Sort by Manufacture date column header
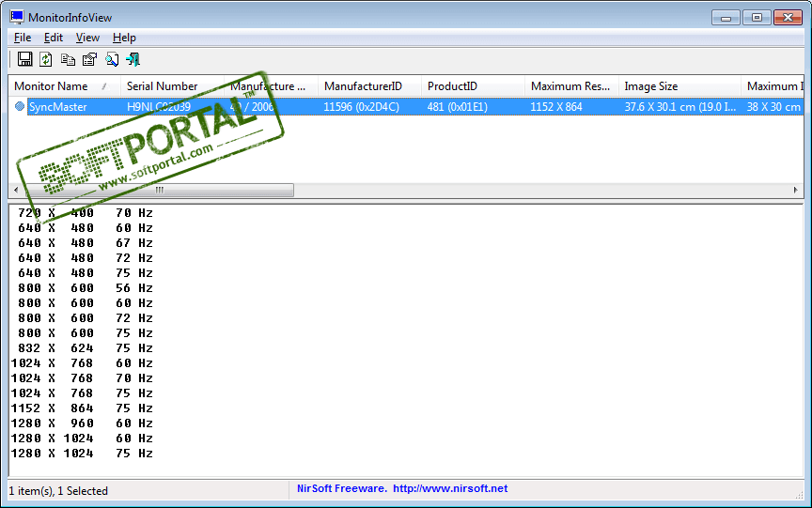This screenshot has height=508, width=812. pos(271,86)
